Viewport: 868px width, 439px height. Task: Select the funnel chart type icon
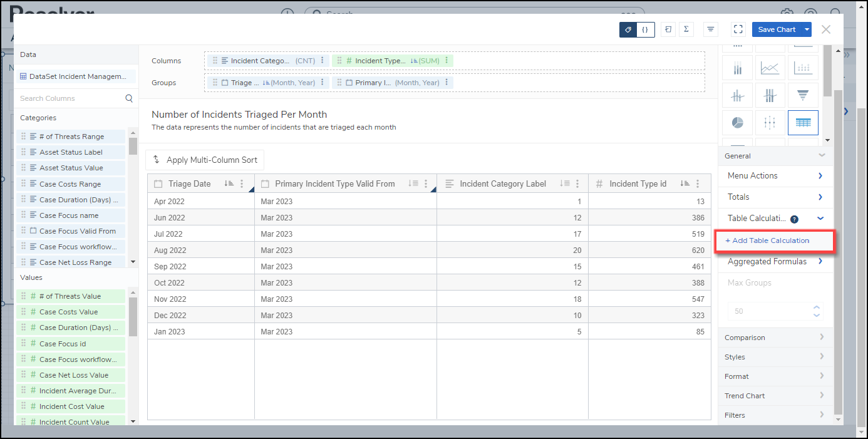pos(802,95)
